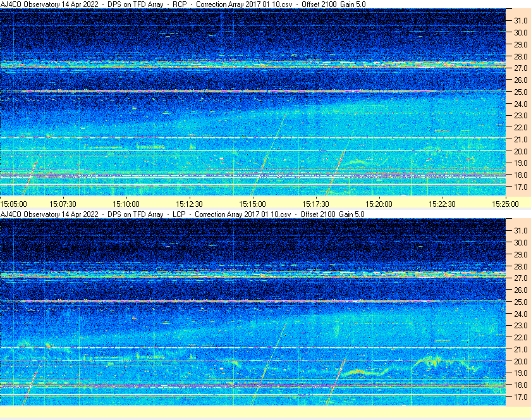The image size is (531, 420).
Task: Select the 15:22:30 time axis label
Action: coord(442,204)
